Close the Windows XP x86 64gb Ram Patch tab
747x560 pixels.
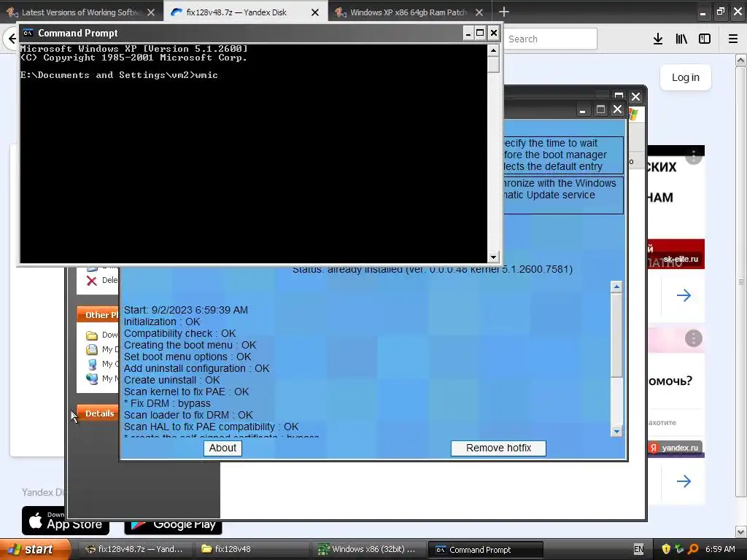tap(479, 13)
